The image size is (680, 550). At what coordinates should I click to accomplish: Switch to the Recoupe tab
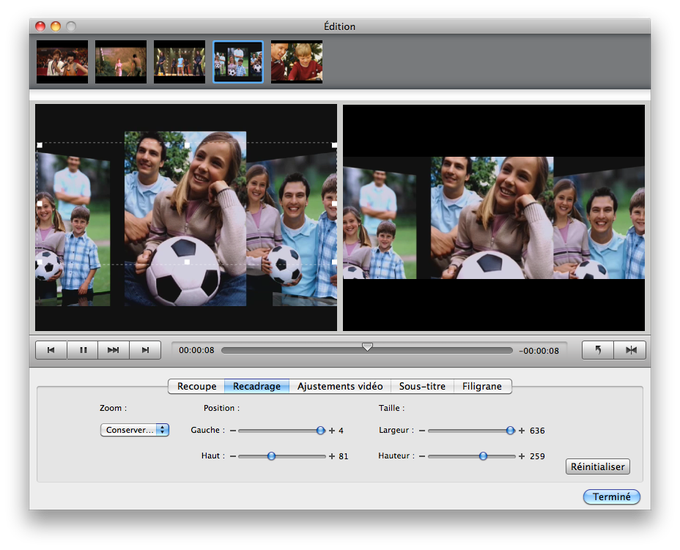click(196, 386)
